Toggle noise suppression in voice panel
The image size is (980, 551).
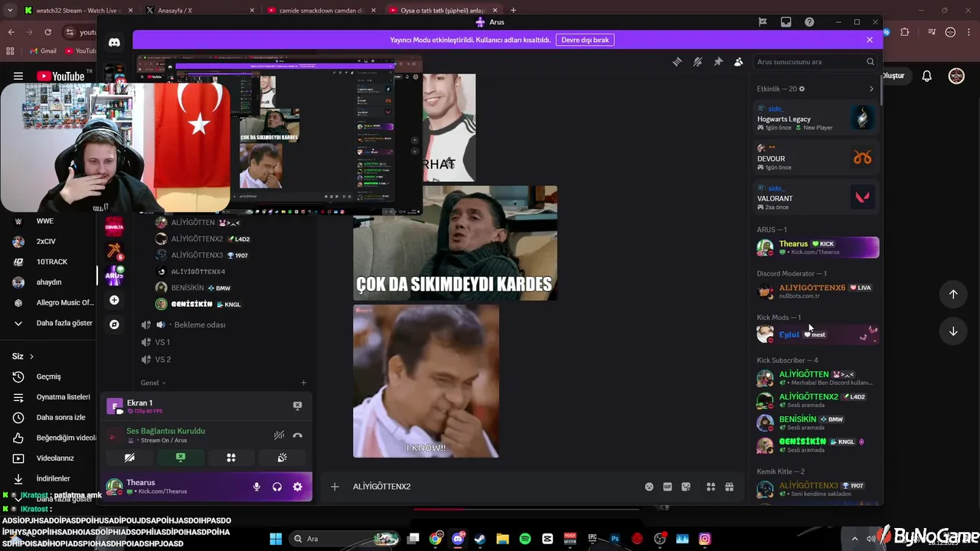click(279, 435)
